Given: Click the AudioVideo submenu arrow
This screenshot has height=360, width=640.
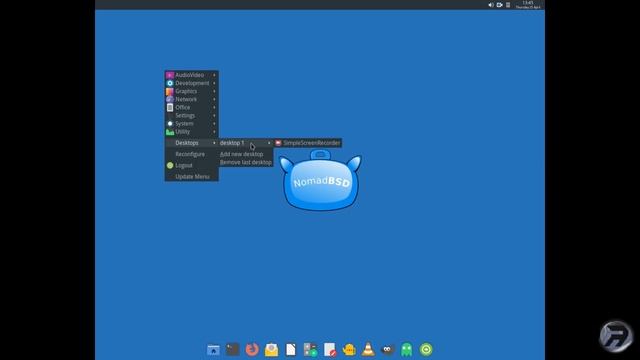Looking at the screenshot, I should coord(214,75).
